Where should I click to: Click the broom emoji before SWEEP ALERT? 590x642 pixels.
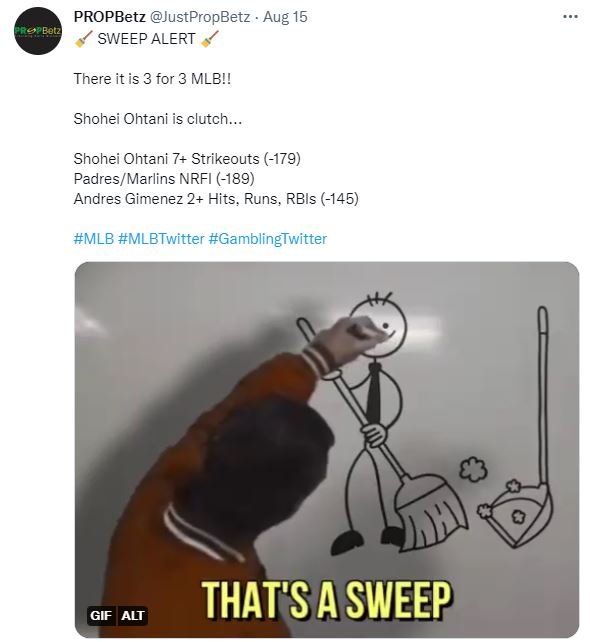tap(84, 39)
